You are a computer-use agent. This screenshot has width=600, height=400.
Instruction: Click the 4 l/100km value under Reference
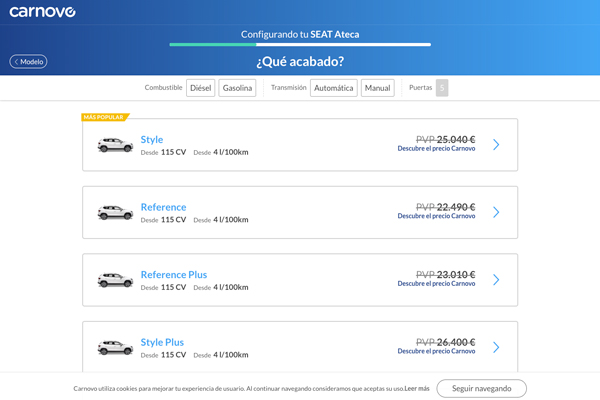click(x=231, y=220)
